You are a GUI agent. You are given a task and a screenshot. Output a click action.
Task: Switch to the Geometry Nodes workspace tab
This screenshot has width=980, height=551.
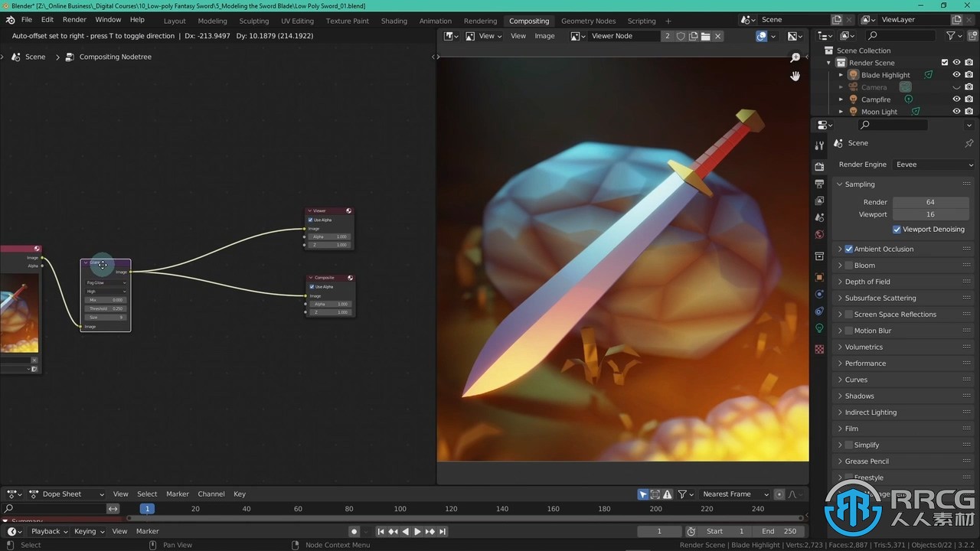588,21
